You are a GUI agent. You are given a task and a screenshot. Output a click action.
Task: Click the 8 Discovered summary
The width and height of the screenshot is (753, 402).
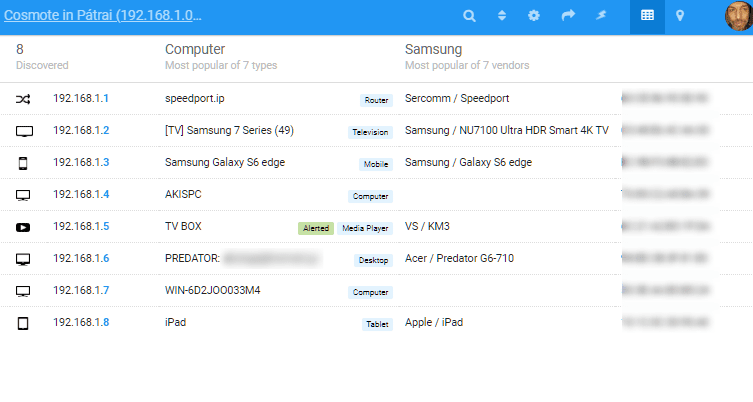[42, 57]
